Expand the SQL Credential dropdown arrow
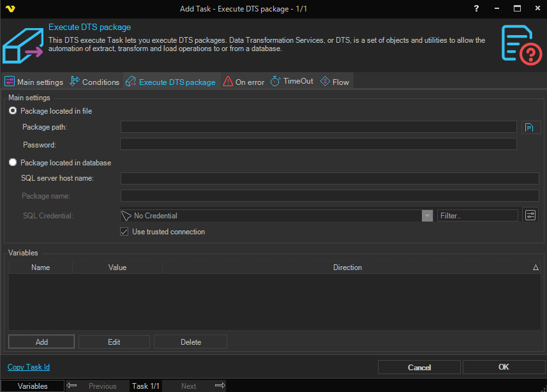Image resolution: width=547 pixels, height=392 pixels. click(427, 216)
